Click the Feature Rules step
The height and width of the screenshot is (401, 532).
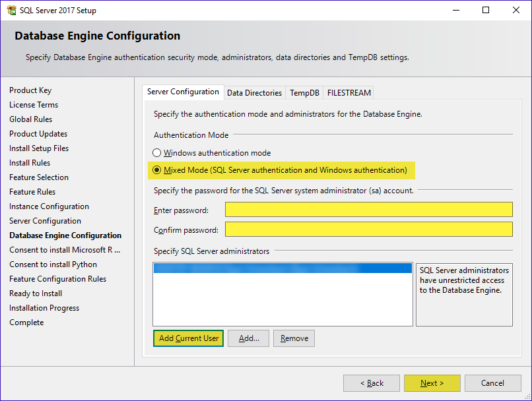click(x=32, y=192)
